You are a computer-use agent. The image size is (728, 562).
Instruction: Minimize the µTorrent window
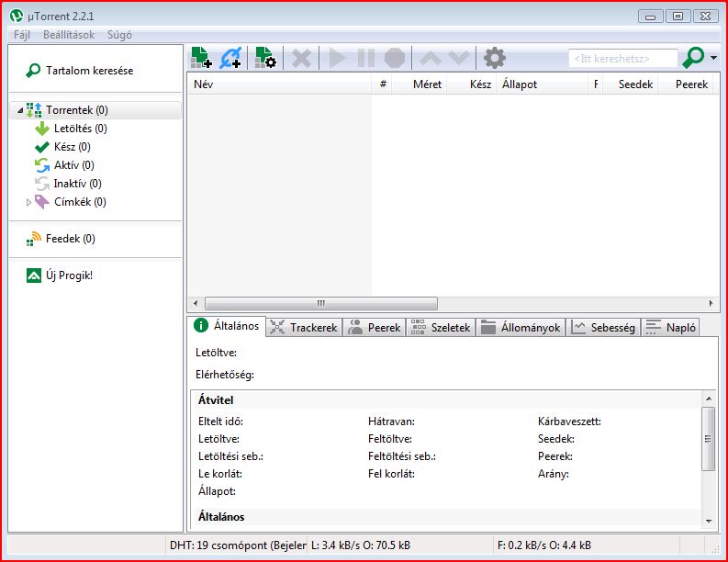point(651,17)
